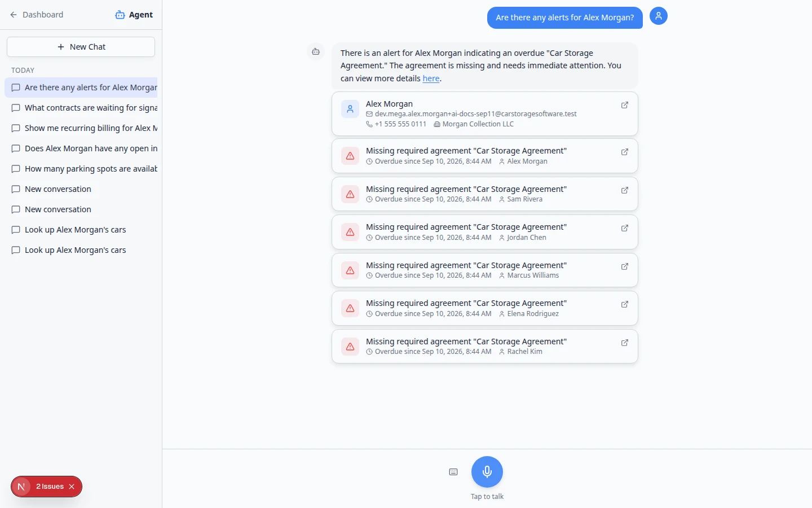Open external link on Alex Morgan contact card

click(x=625, y=105)
